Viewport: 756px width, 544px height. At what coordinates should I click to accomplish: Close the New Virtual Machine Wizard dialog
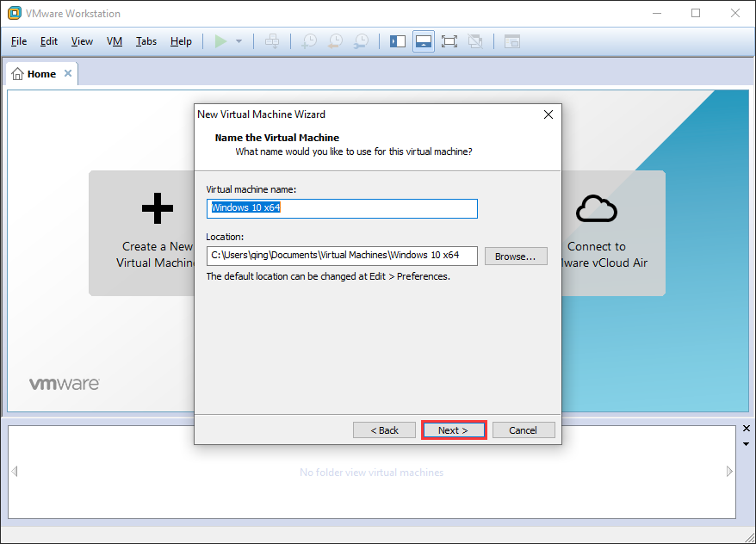[x=548, y=114]
